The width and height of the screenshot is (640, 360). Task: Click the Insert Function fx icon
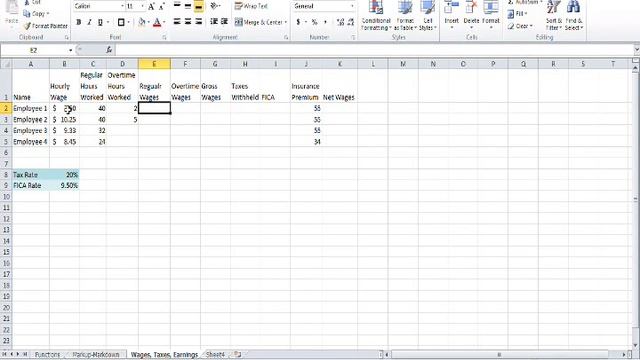(109, 50)
